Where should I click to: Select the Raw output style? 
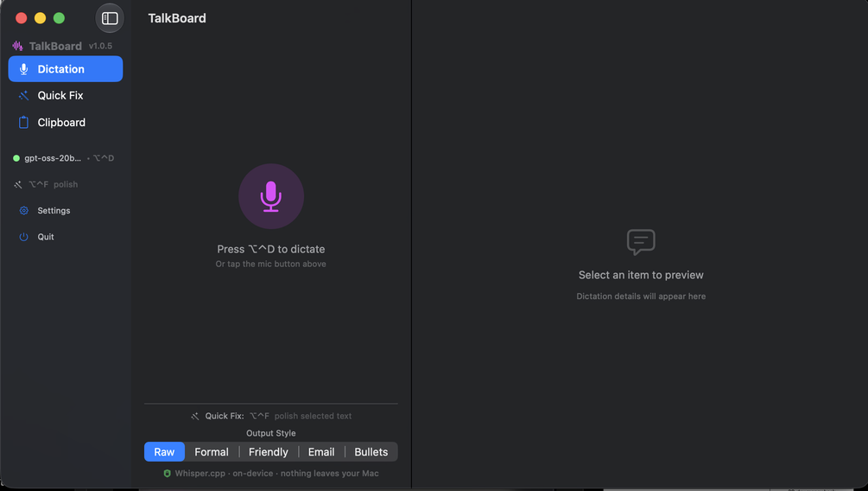click(x=164, y=451)
